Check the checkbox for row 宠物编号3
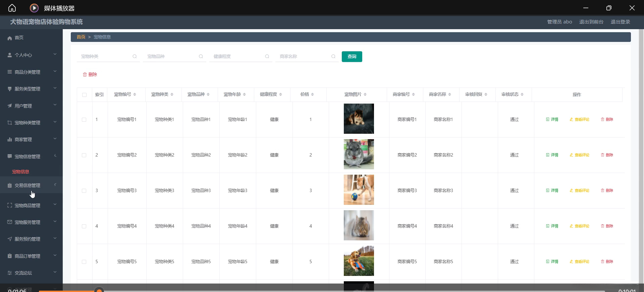The image size is (644, 292). coord(84,191)
